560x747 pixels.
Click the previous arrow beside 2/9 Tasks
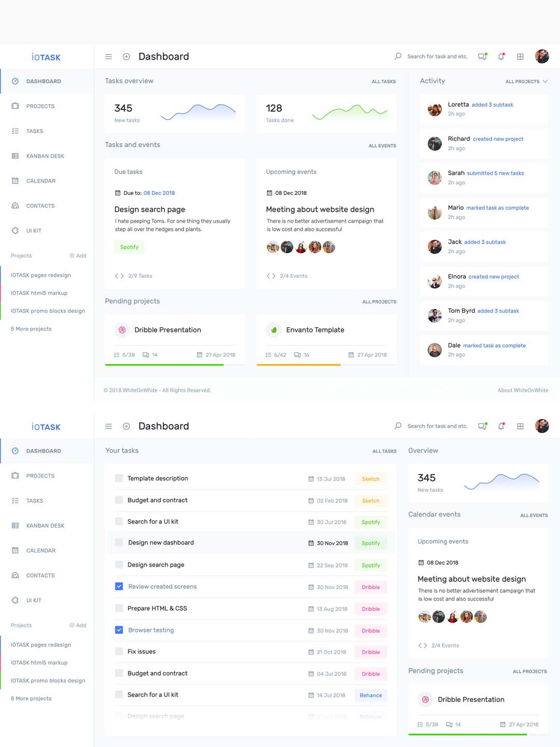(x=117, y=276)
